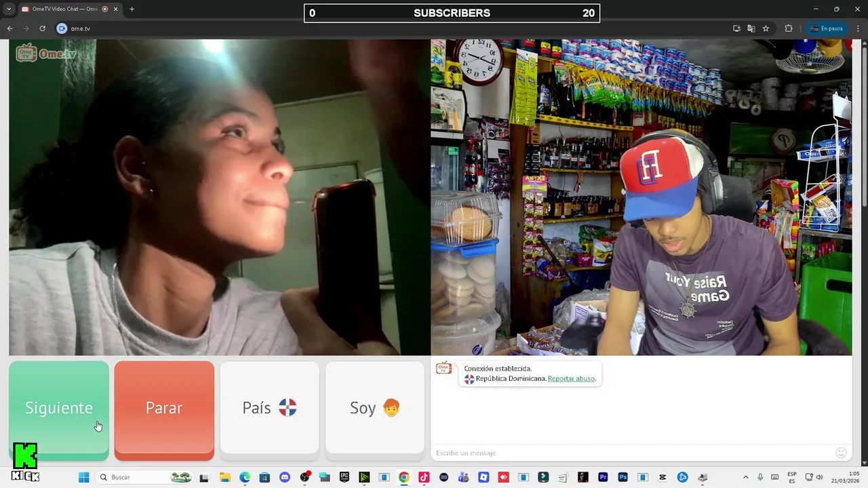This screenshot has height=488, width=868.
Task: Open Microsoft Teams from the taskbar
Action: [x=463, y=477]
